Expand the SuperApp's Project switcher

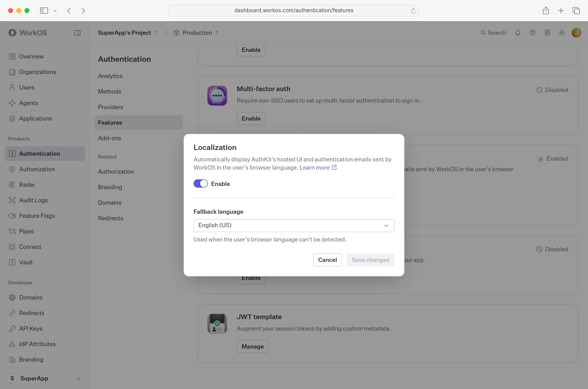point(128,33)
